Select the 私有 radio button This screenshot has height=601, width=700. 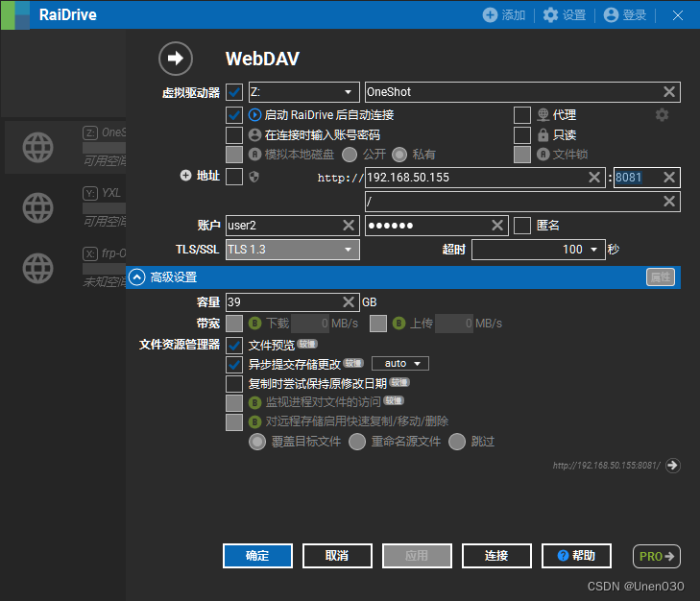coord(399,155)
